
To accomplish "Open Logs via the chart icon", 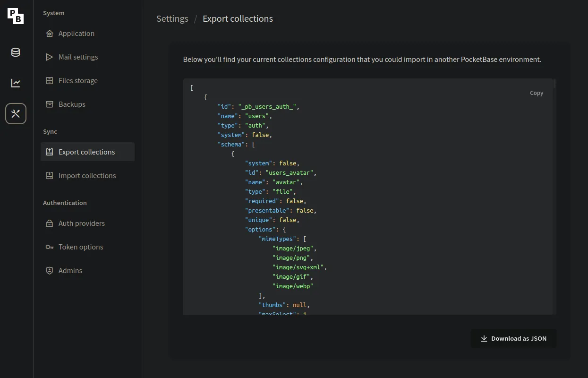I will click(x=15, y=83).
